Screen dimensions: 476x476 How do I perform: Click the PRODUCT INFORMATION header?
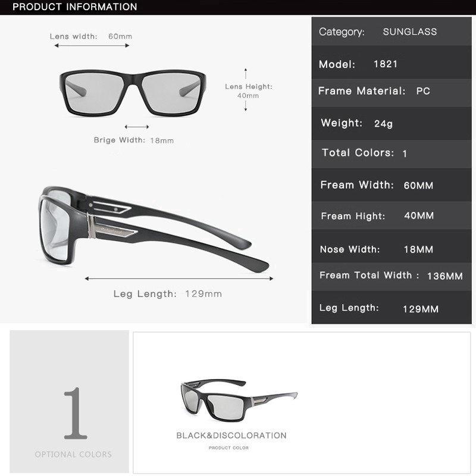click(75, 7)
